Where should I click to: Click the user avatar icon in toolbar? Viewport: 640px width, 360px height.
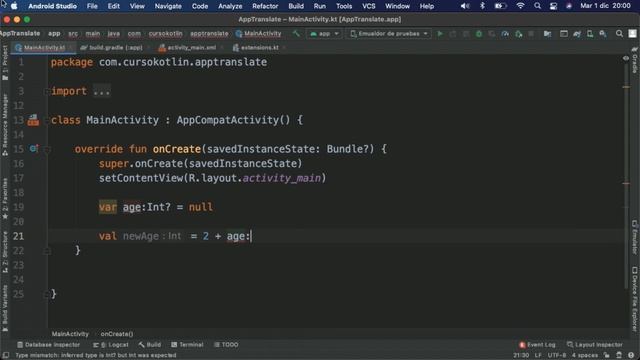pos(632,34)
